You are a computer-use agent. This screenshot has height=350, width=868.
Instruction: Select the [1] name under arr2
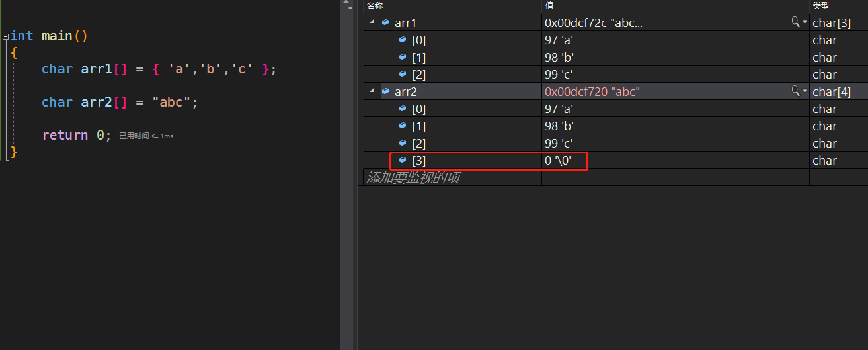(419, 126)
